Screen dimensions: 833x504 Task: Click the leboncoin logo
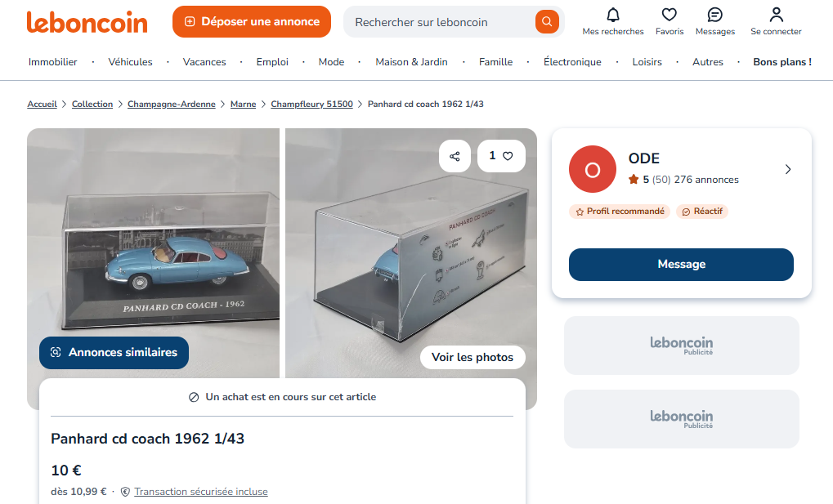coord(87,22)
